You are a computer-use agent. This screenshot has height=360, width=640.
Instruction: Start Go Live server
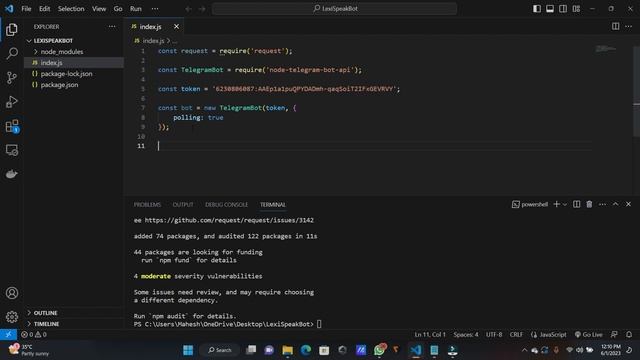tap(589, 335)
